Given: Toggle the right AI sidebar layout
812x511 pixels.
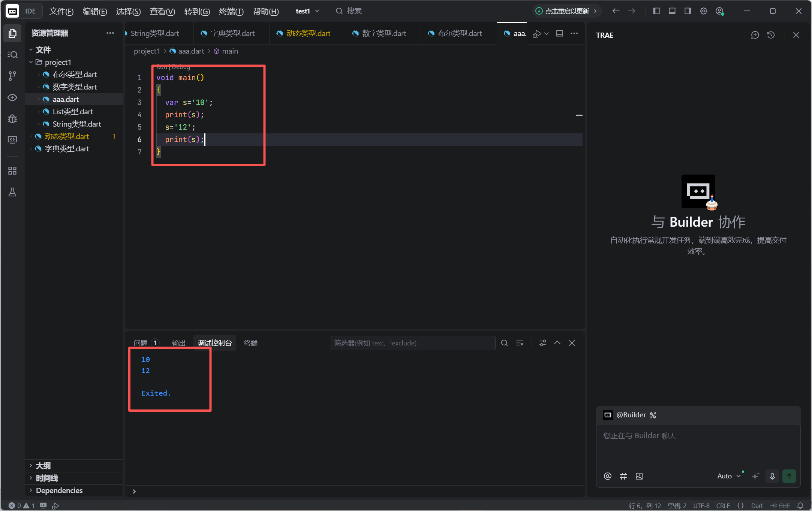Looking at the screenshot, I should (688, 11).
